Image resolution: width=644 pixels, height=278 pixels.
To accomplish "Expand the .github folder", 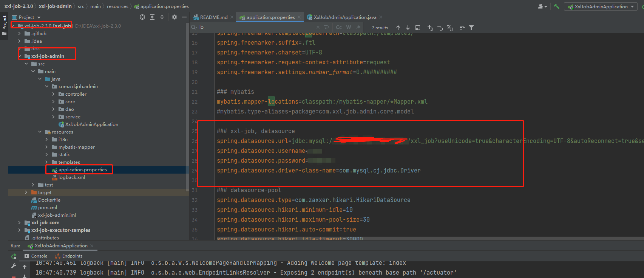I will [x=19, y=34].
